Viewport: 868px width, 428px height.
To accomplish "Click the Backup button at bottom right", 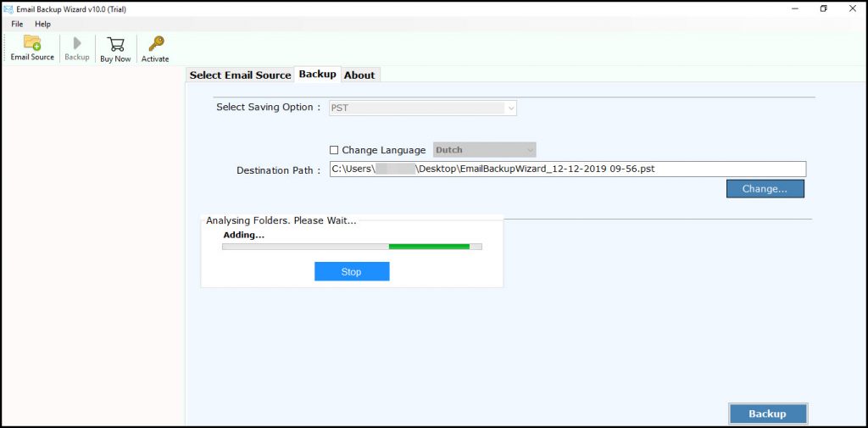I will 767,414.
